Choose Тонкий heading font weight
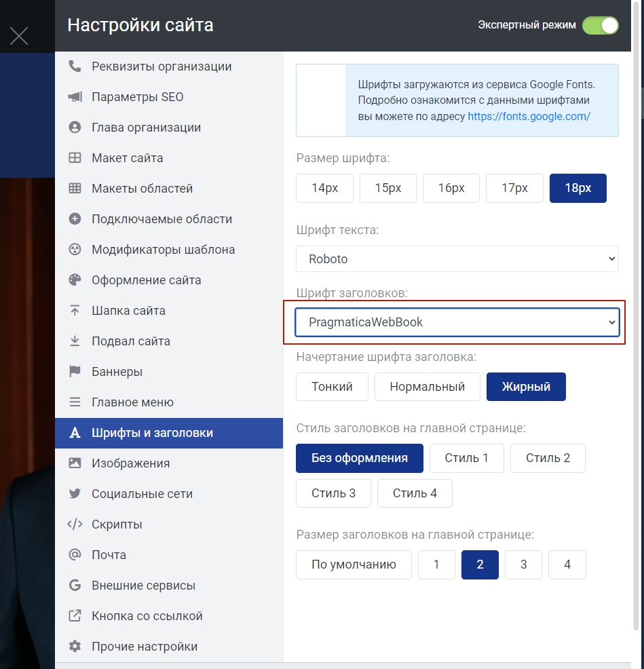The height and width of the screenshot is (669, 644). [332, 387]
